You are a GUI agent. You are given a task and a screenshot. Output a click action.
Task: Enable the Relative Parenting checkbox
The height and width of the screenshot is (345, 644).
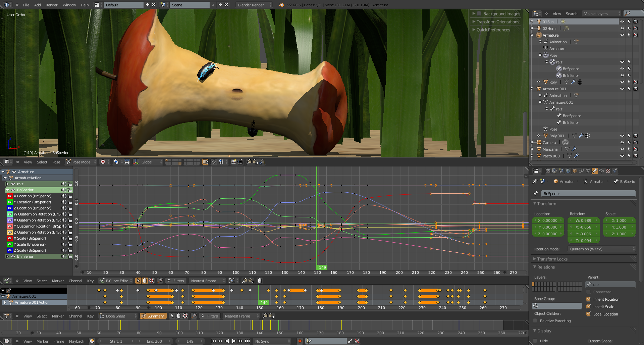[x=535, y=321]
